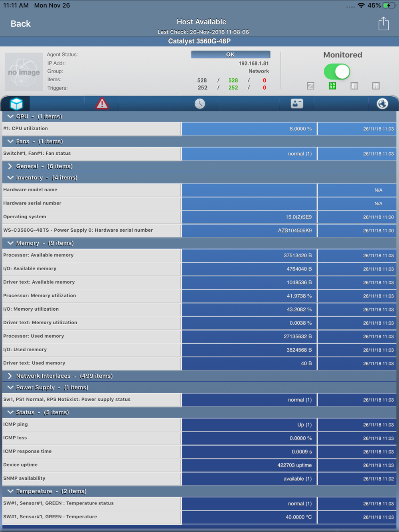Image resolution: width=399 pixels, height=532 pixels.
Task: Select 'Driver text: Available memory' row
Action: tap(199, 282)
